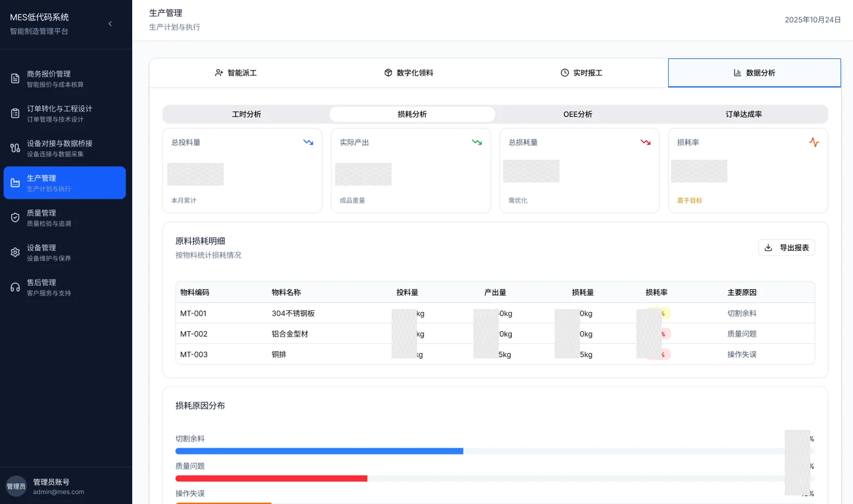Open 设备管理 gear icon
The image size is (853, 504).
coord(15,252)
